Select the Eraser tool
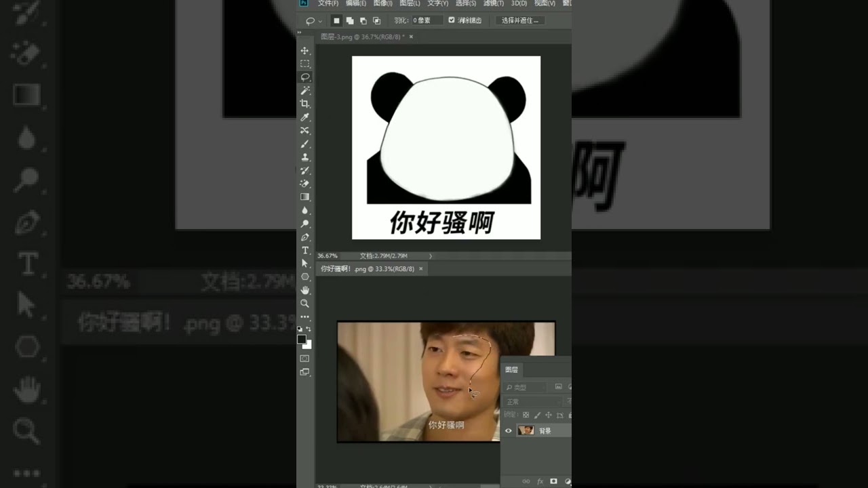This screenshot has width=868, height=488. click(x=305, y=184)
